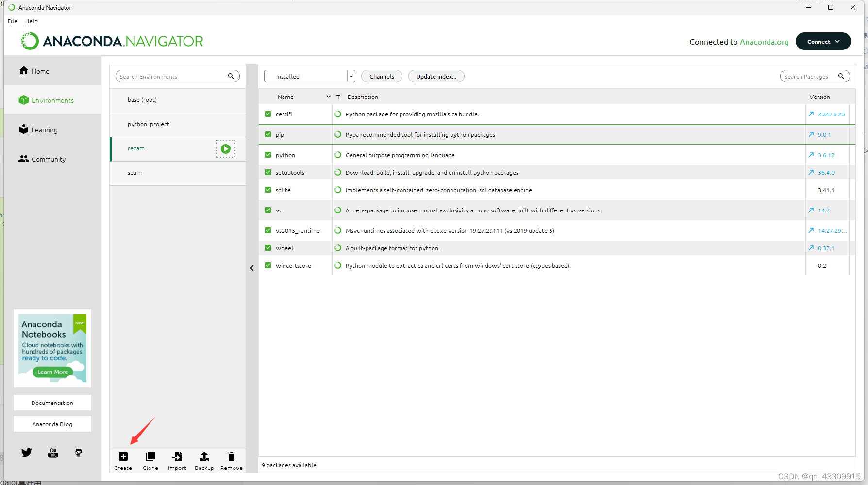This screenshot has width=868, height=485.
Task: Click the Update index... button
Action: [x=436, y=76]
